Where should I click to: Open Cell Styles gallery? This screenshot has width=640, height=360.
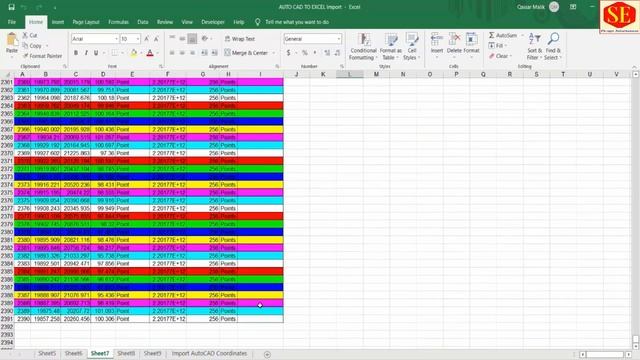[x=411, y=47]
